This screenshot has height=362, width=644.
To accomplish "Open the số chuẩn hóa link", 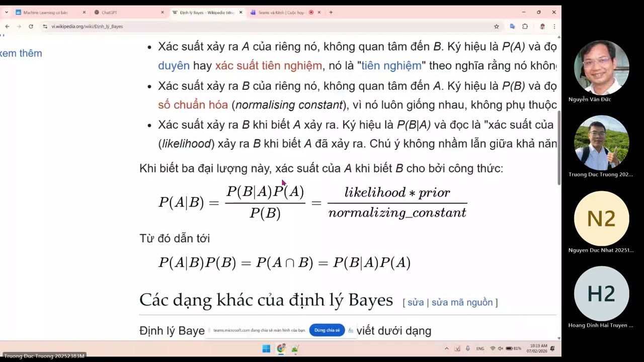I will (193, 105).
